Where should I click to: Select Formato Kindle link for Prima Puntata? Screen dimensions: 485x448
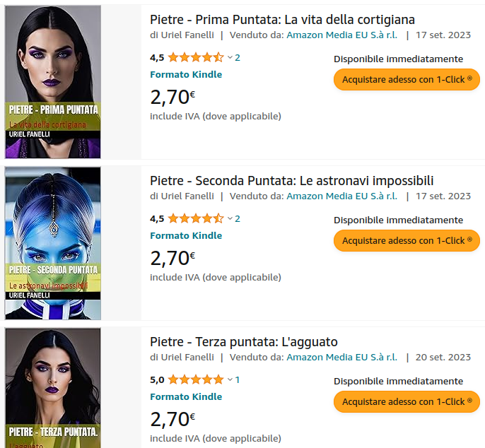pos(186,74)
